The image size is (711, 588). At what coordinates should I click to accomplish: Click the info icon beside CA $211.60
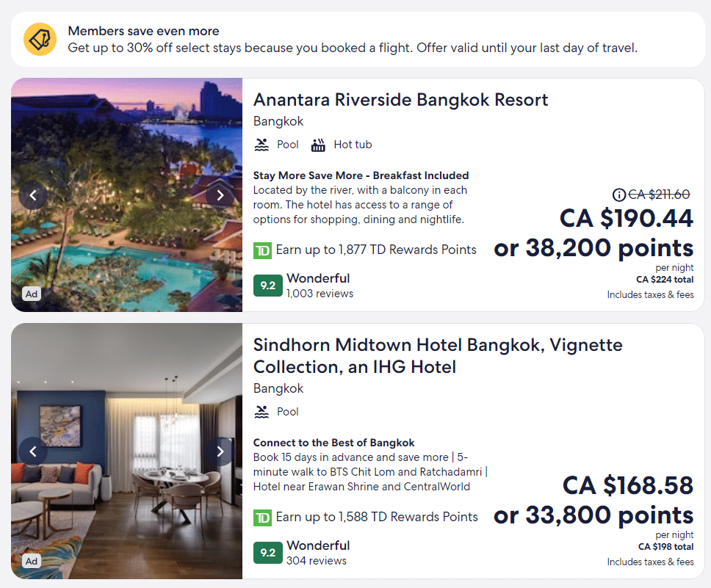618,195
